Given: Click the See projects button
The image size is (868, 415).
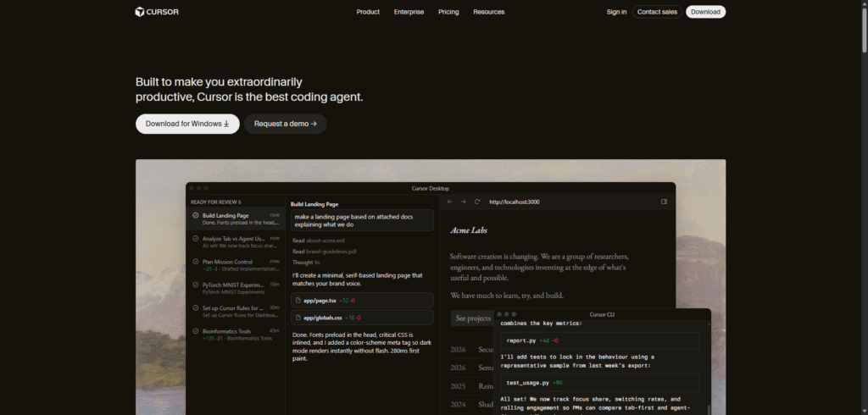Looking at the screenshot, I should click(x=473, y=318).
